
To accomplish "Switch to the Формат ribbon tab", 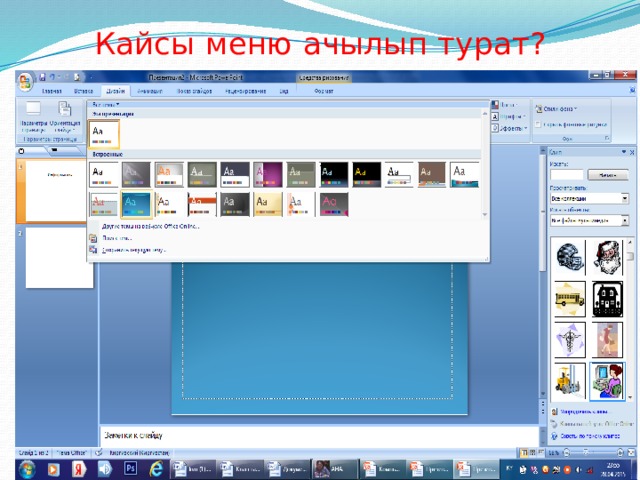I will [x=324, y=91].
